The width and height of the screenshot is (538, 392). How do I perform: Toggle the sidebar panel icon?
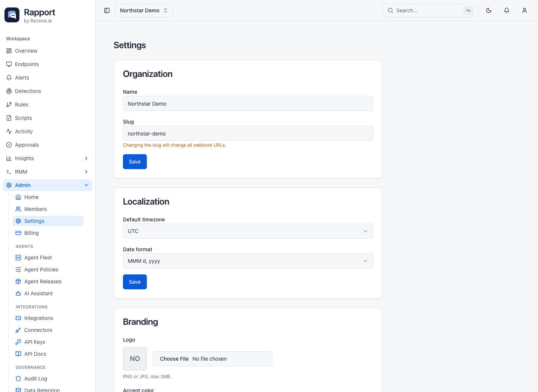107,10
